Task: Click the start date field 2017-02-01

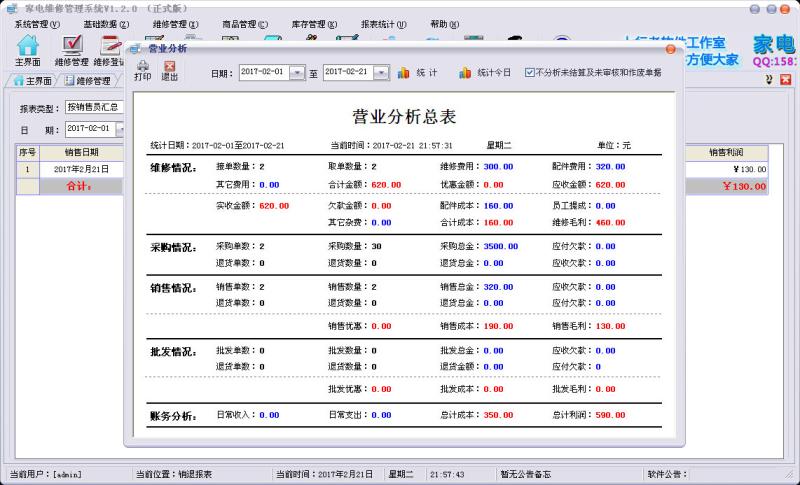Action: tap(264, 72)
